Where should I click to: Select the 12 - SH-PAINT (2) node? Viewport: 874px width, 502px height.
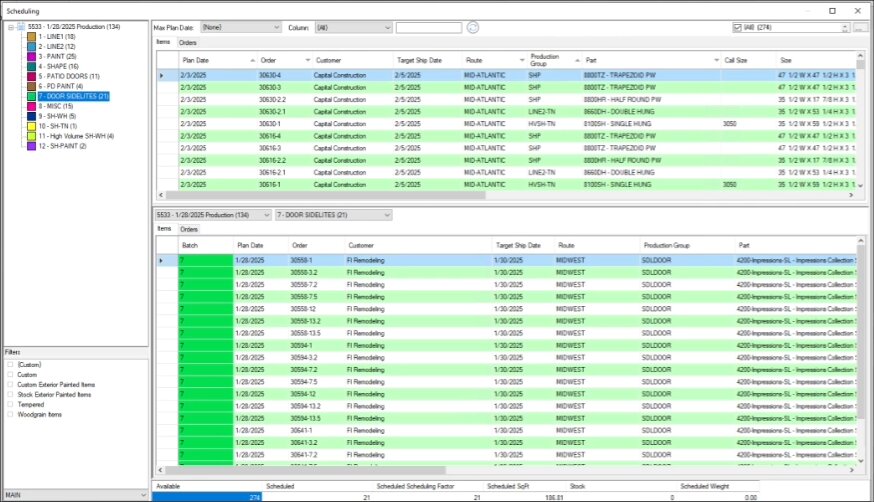pyautogui.click(x=62, y=146)
